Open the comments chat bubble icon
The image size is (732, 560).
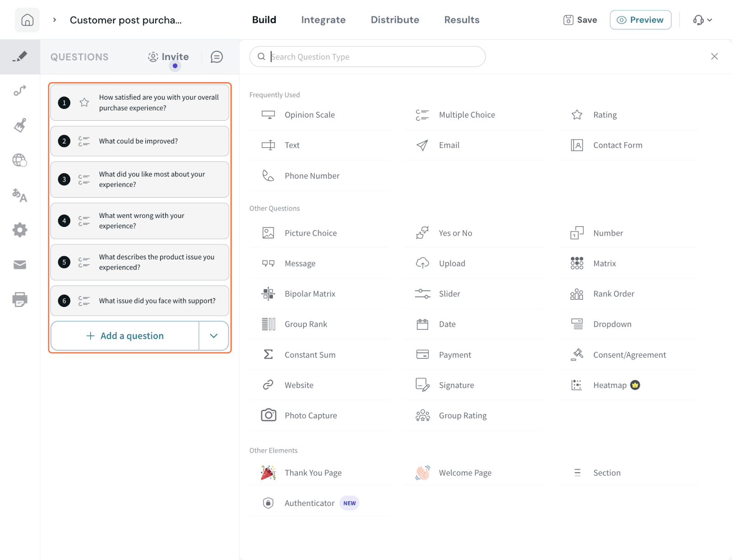point(216,57)
